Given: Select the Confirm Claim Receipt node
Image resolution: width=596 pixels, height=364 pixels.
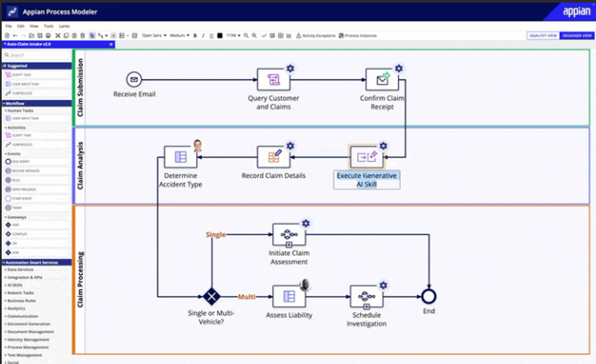Looking at the screenshot, I should coord(382,80).
